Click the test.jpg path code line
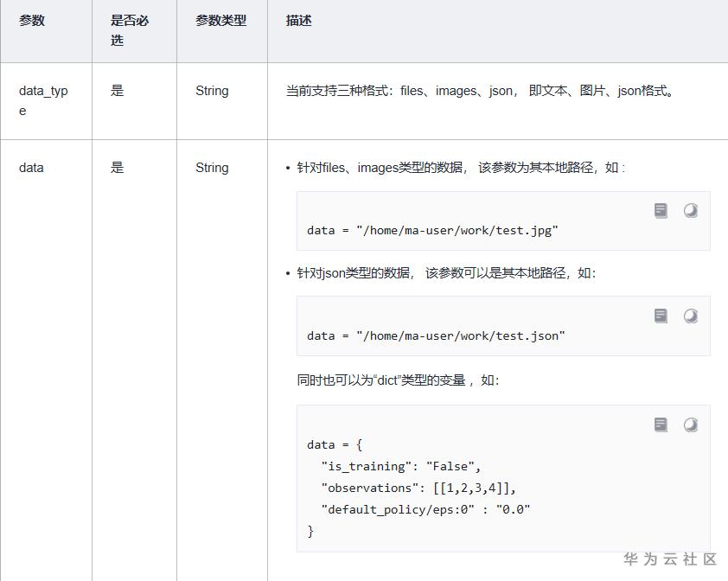 tap(432, 230)
